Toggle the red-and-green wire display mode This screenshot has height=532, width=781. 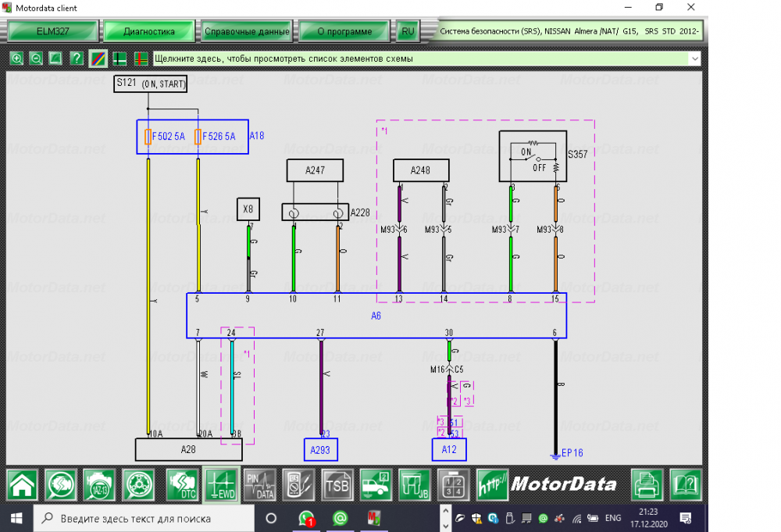(x=141, y=59)
